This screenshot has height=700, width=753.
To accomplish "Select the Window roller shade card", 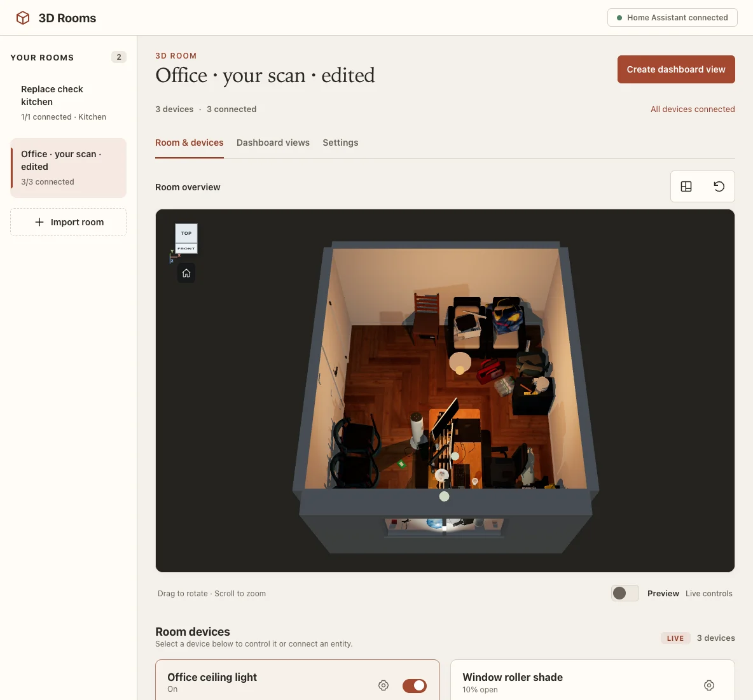I will (x=592, y=680).
